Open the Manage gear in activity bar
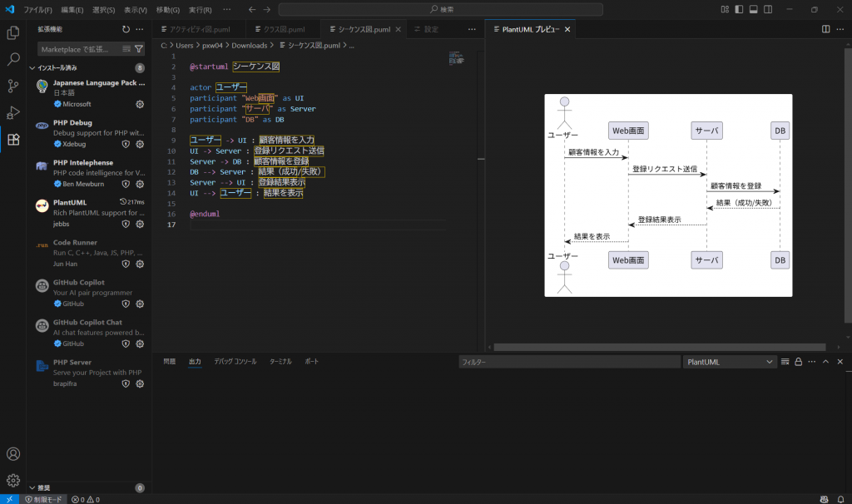Screen dimensions: 852x504 pos(13,481)
